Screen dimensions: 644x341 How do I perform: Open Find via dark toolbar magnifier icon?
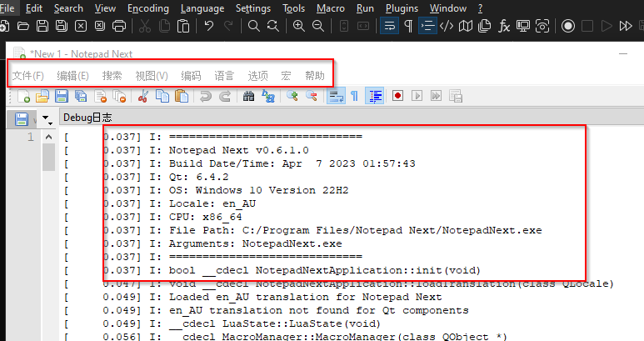pos(254,27)
